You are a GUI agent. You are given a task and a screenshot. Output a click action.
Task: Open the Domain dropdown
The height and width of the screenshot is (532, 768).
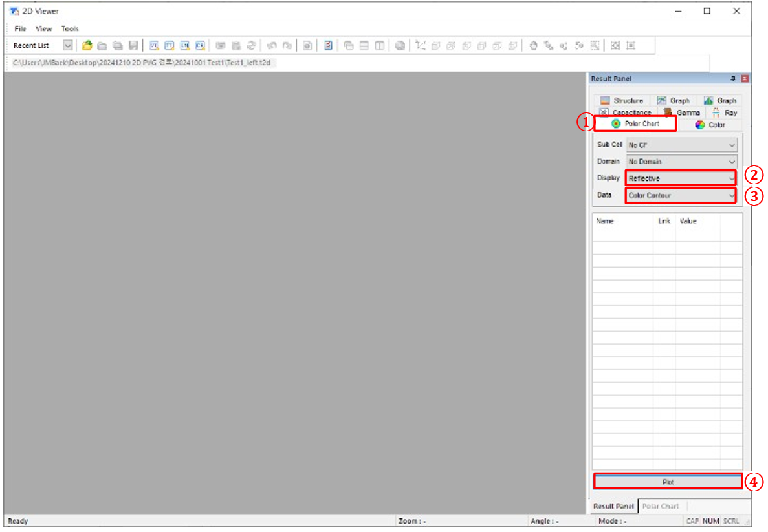pyautogui.click(x=682, y=162)
